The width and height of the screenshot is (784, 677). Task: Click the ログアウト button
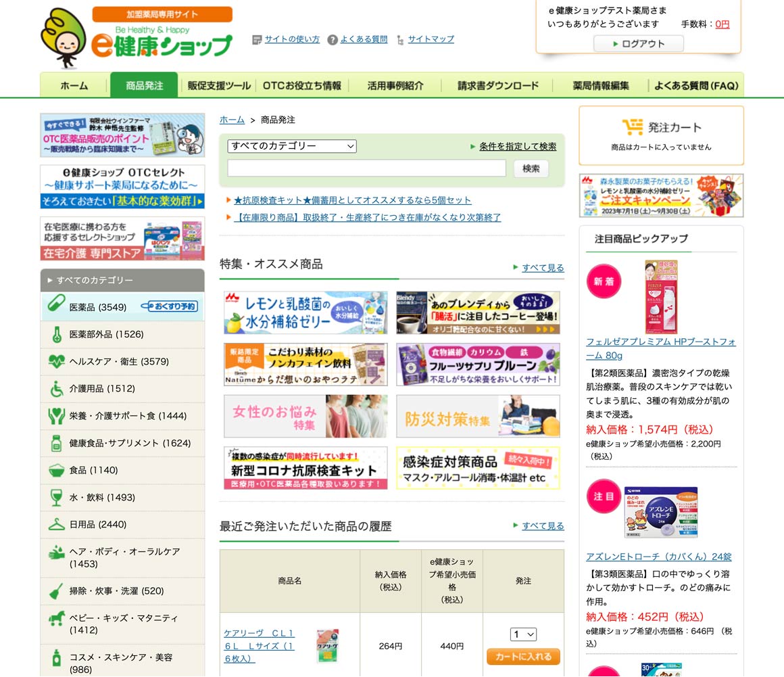[x=639, y=44]
